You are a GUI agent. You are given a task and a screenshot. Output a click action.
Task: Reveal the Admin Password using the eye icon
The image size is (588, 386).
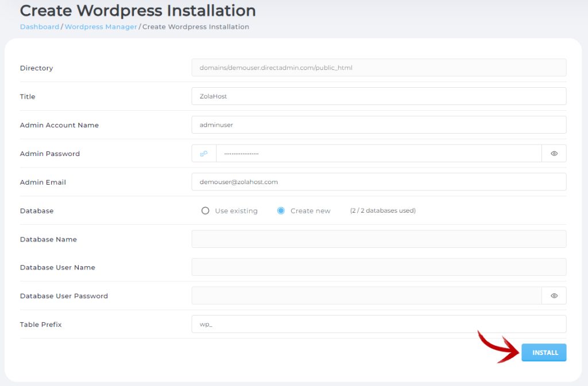(x=554, y=153)
